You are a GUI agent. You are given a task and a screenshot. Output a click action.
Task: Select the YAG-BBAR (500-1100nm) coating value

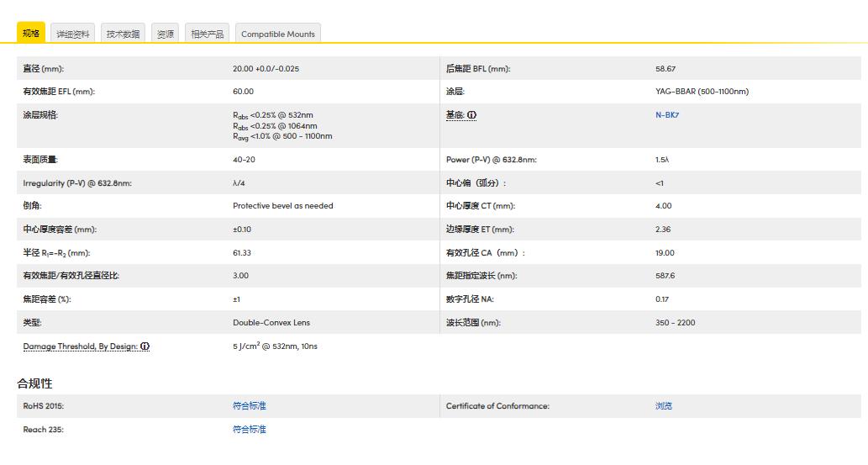point(702,92)
